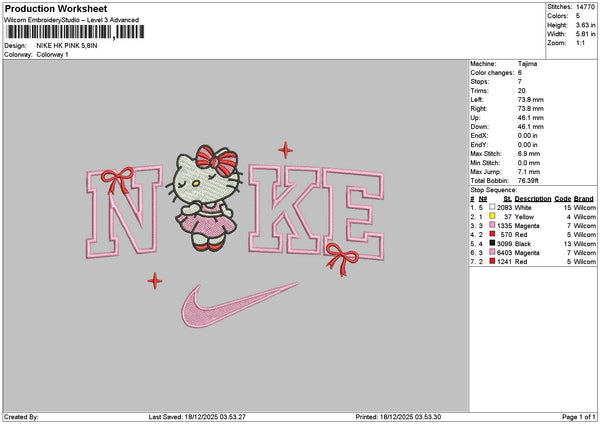Click the "Description" column header
Image resolution: width=600 pixels, height=424 pixels.
(533, 199)
